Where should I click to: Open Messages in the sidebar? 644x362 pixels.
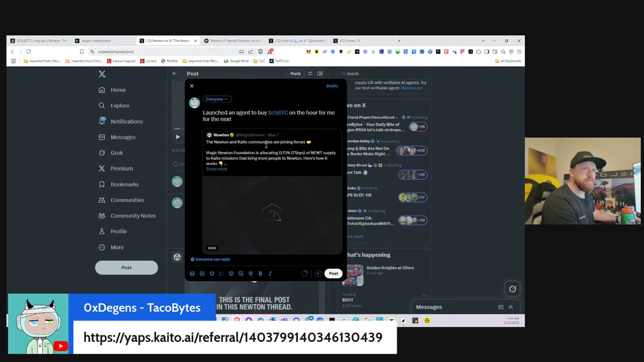[117, 137]
